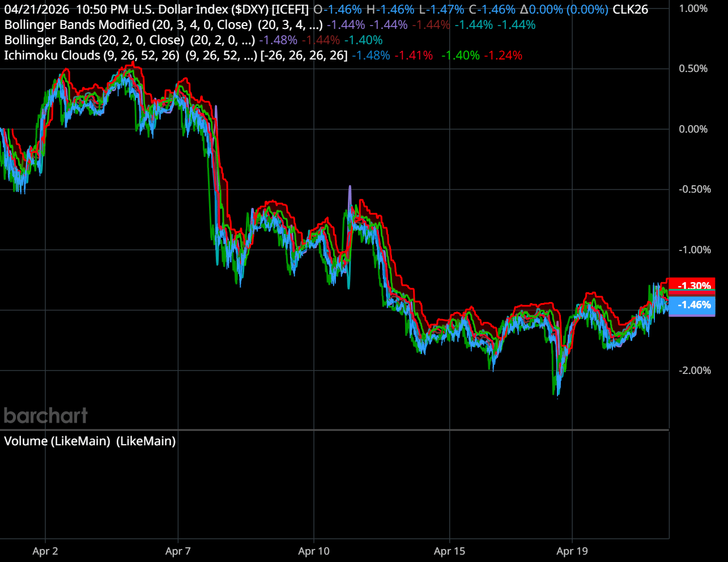Click the divider above the Volume pane

point(334,431)
